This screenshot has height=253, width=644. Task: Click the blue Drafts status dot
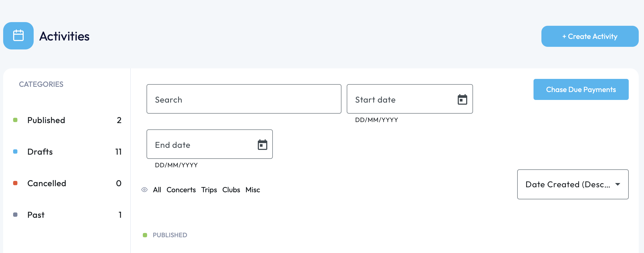[15, 151]
